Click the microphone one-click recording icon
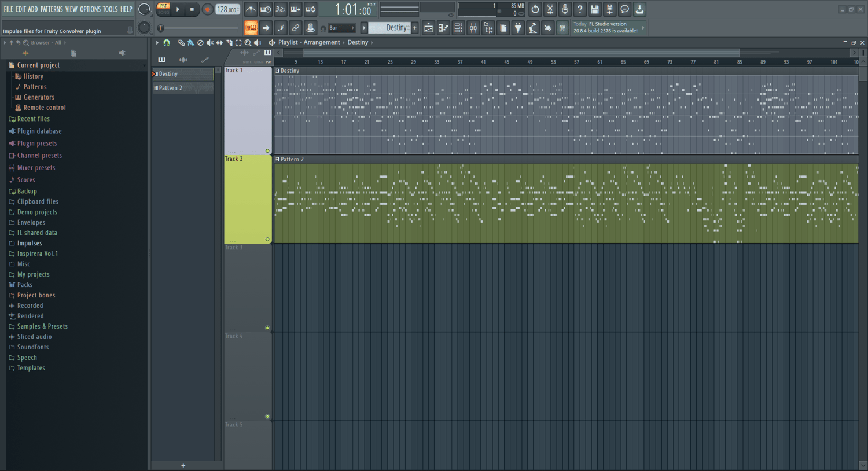Screen dimensions: 868x471 click(565, 9)
